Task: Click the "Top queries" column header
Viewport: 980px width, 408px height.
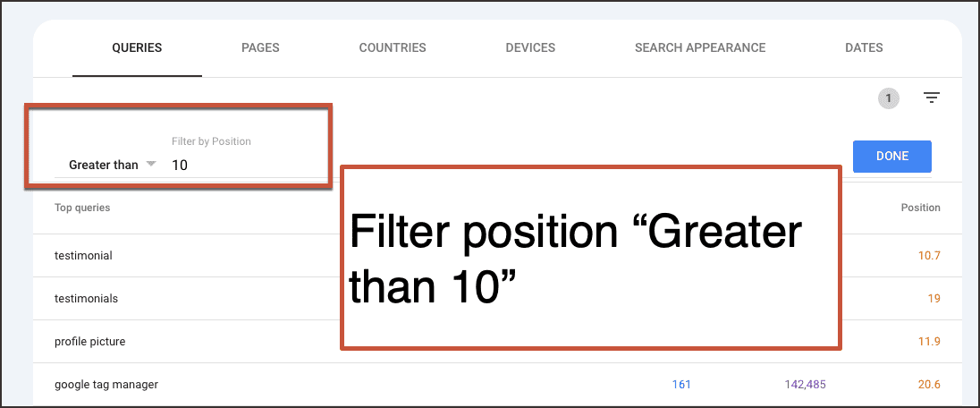Action: [x=82, y=208]
